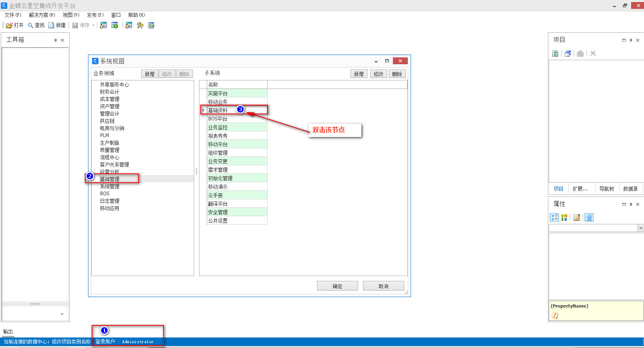Viewport: 644px width, 348px height.
Task: Pin the 工具箱 panel with pushpin
Action: pos(56,40)
